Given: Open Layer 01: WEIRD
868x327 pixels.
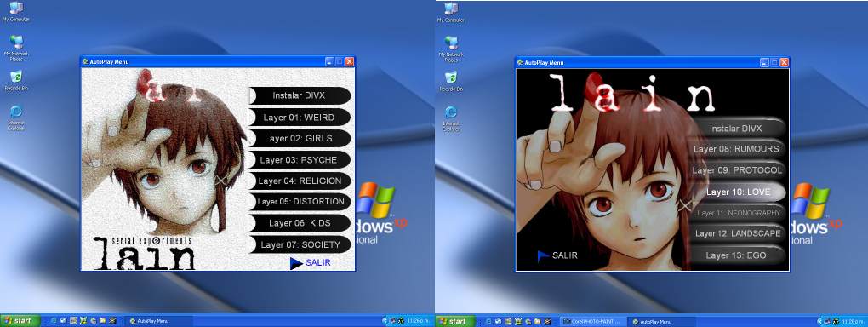Looking at the screenshot, I should click(300, 117).
